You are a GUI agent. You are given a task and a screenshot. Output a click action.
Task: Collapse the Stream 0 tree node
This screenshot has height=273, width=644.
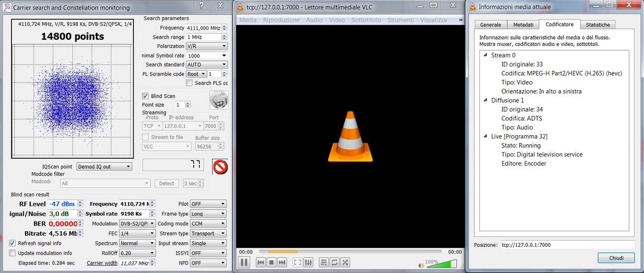(485, 55)
